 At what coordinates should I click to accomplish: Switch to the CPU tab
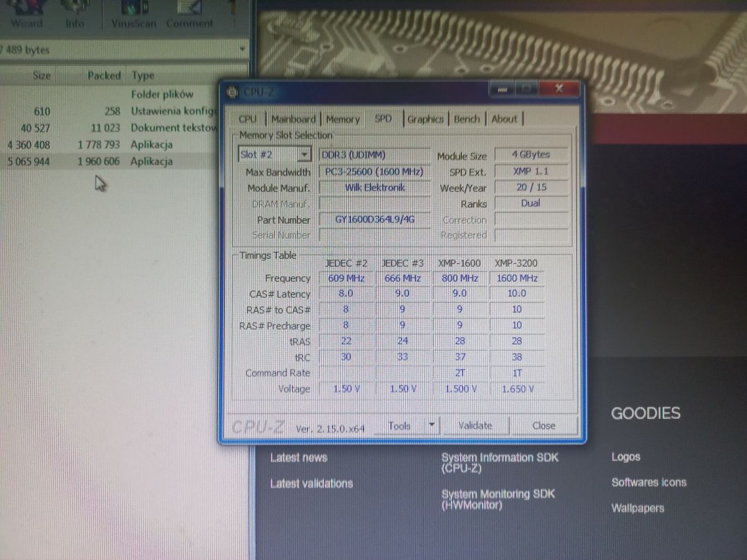[x=248, y=119]
